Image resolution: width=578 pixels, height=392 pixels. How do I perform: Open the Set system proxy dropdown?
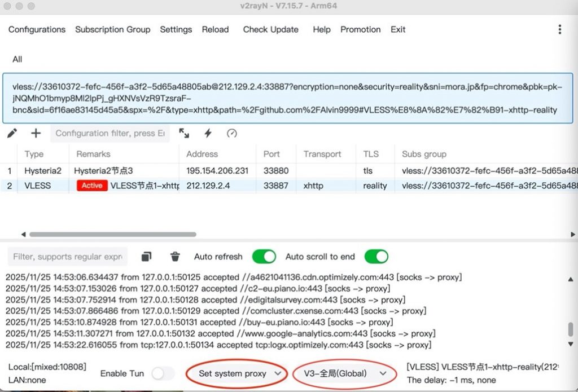point(240,373)
